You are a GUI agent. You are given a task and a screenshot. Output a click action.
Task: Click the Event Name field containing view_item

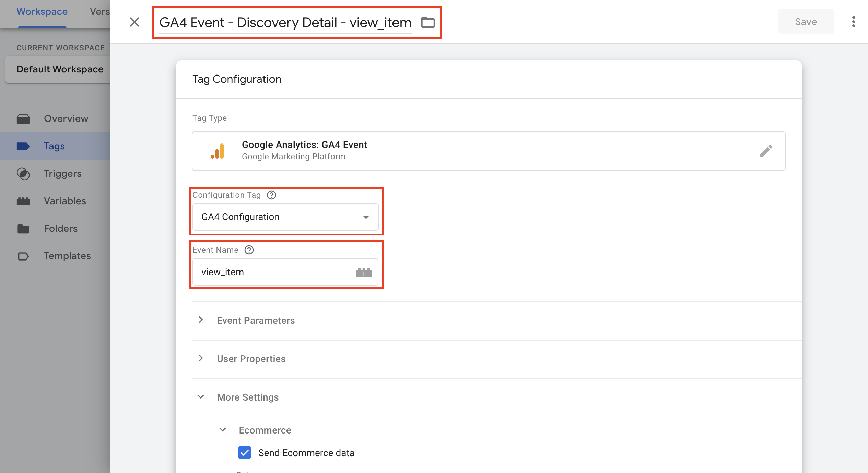pos(271,272)
